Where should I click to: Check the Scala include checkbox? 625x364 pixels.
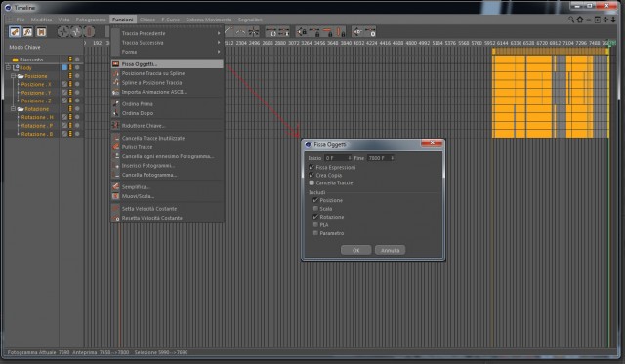315,208
